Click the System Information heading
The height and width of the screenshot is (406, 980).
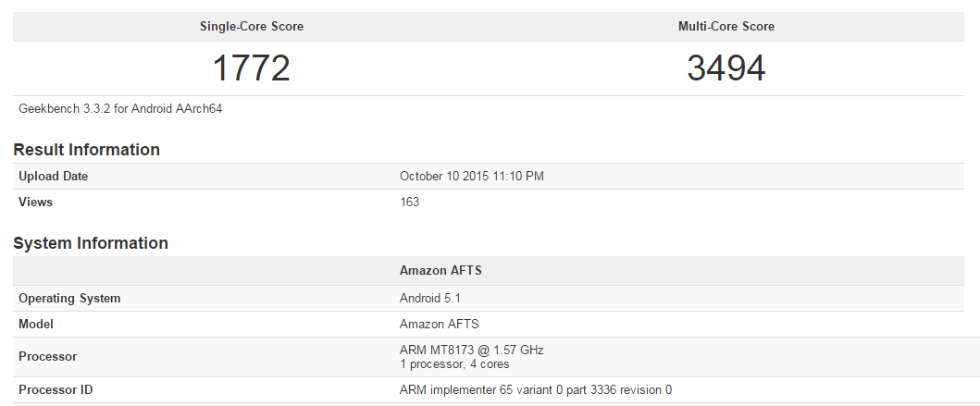(x=91, y=243)
